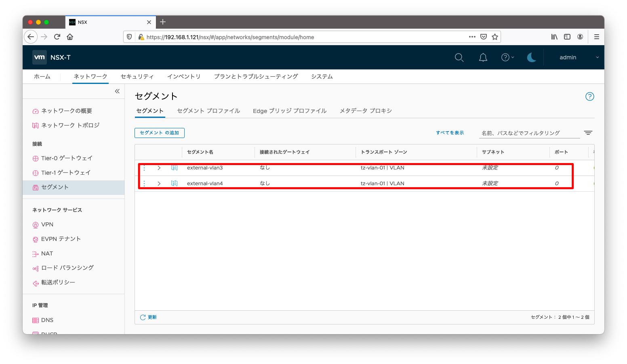The height and width of the screenshot is (364, 627).
Task: Click the bookmark star icon
Action: pyautogui.click(x=495, y=37)
